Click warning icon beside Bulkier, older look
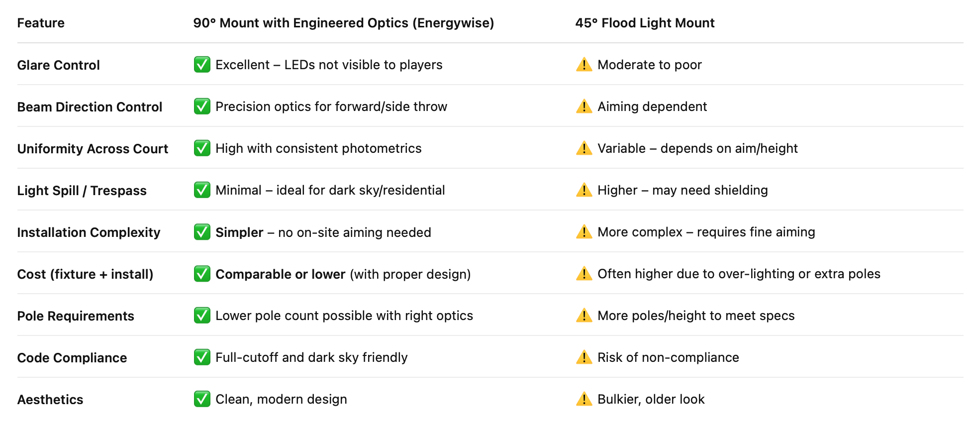Screen dimensions: 980x437 coord(584,399)
